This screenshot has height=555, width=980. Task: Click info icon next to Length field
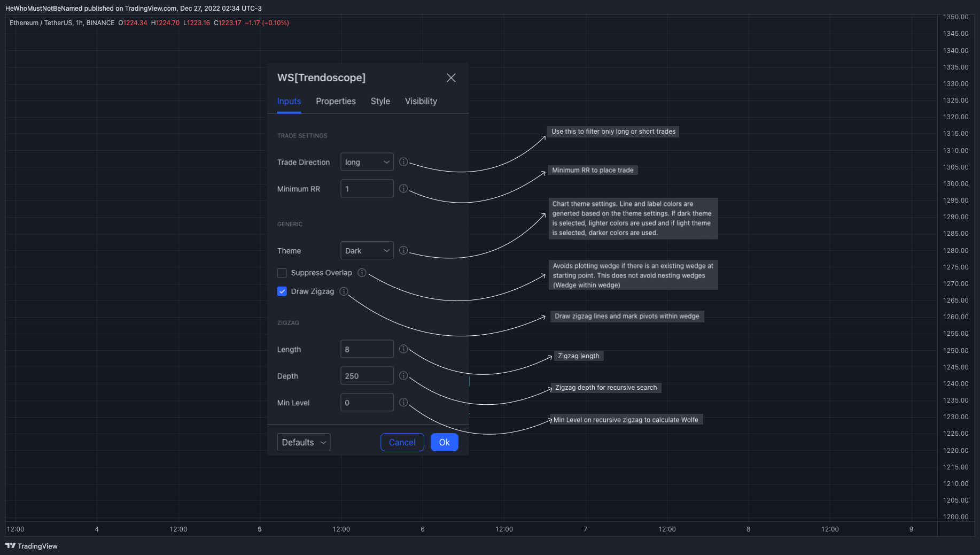coord(403,349)
